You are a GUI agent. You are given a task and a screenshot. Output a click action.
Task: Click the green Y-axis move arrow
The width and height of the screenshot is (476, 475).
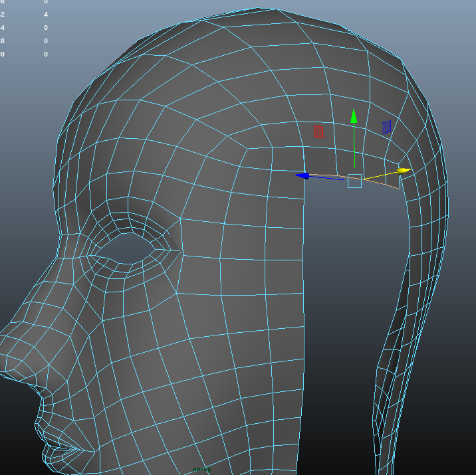[x=354, y=117]
